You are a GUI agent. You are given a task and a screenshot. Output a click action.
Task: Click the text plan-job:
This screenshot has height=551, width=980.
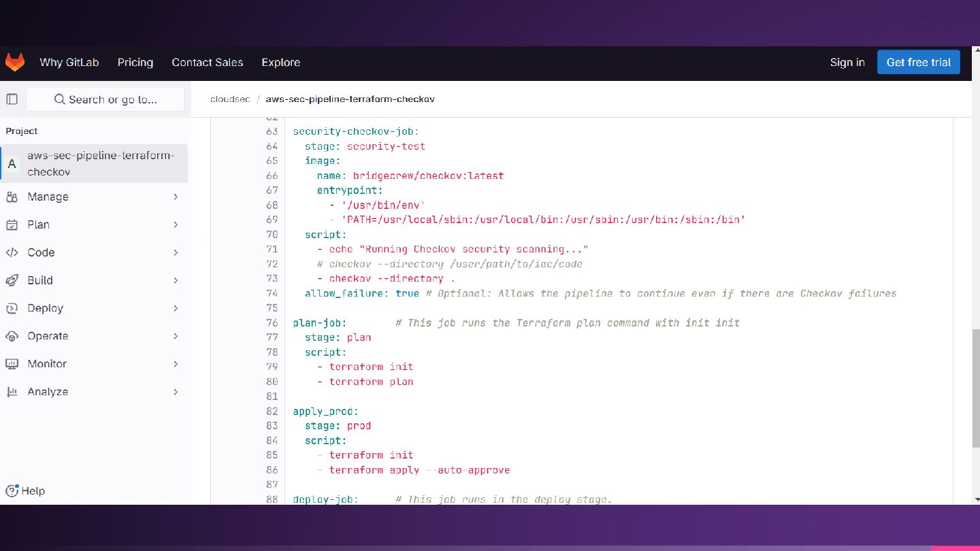click(320, 322)
